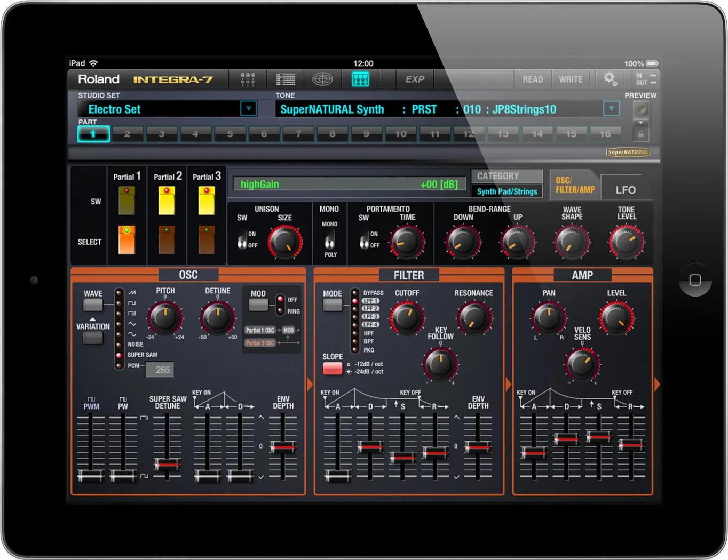
Task: Open the Studio Set dropdown arrow
Action: pyautogui.click(x=248, y=109)
